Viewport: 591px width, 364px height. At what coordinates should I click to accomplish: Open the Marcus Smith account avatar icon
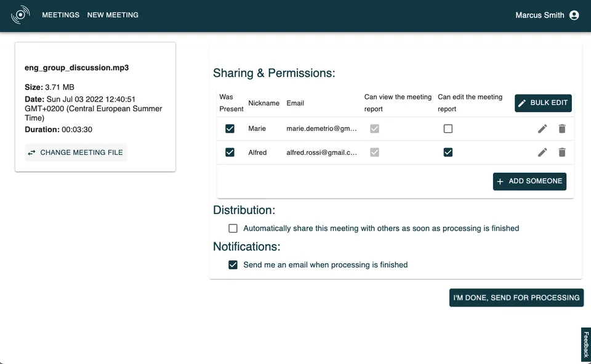coord(574,15)
